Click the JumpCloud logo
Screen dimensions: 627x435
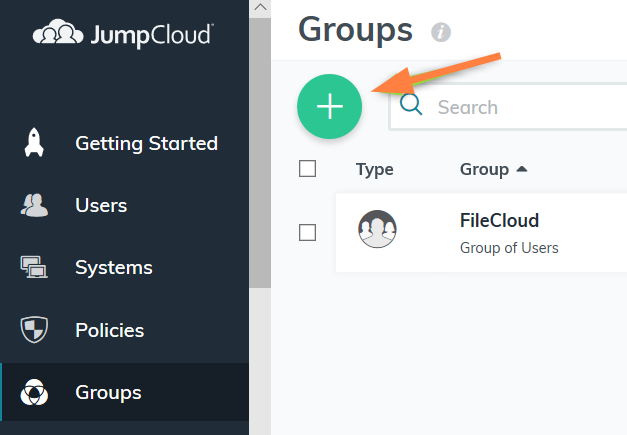pos(123,36)
